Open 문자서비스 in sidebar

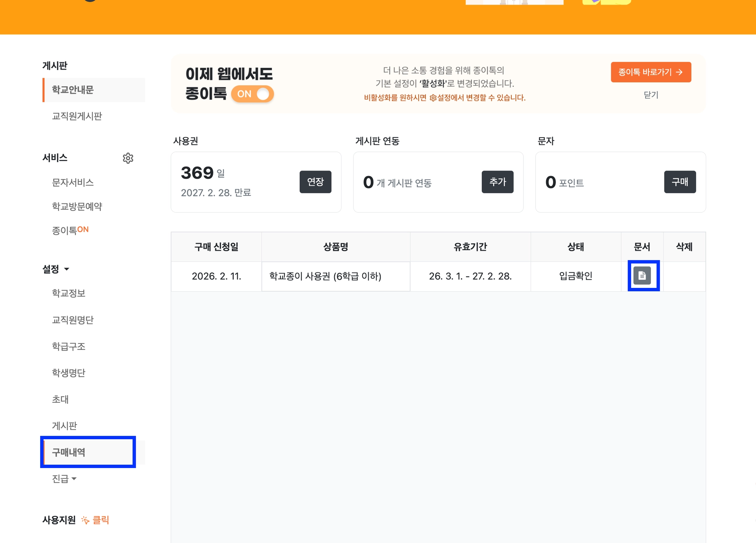[73, 182]
